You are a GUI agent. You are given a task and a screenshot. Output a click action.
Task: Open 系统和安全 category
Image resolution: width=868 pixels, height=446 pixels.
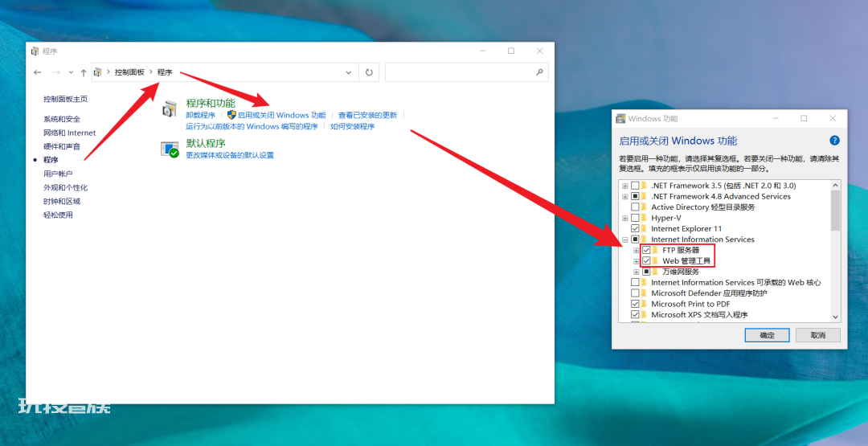coord(62,119)
